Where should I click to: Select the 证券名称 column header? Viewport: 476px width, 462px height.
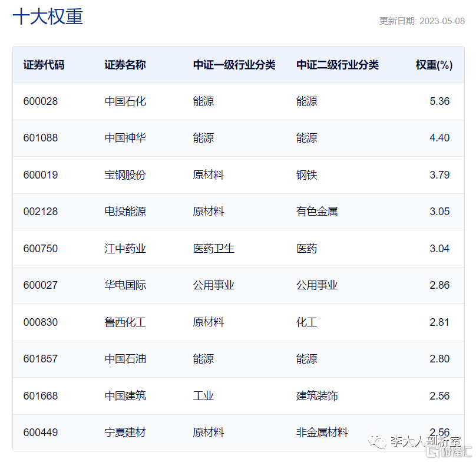[x=125, y=65]
